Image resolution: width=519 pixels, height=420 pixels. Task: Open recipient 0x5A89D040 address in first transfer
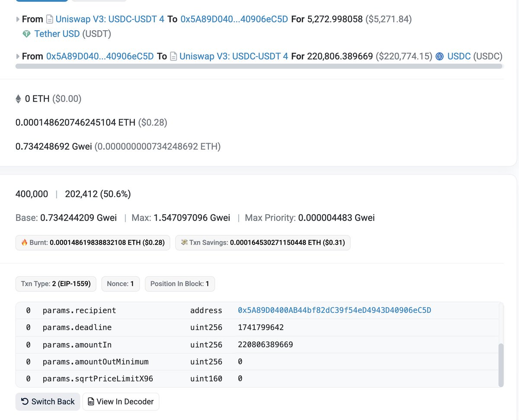tap(234, 19)
